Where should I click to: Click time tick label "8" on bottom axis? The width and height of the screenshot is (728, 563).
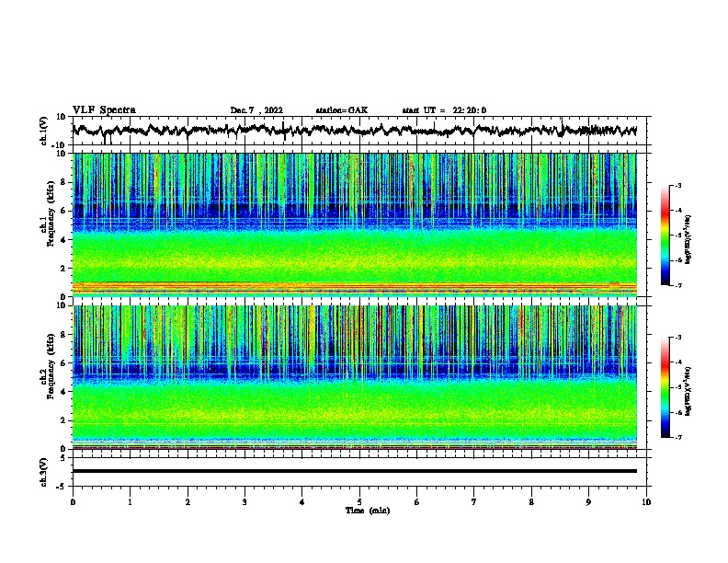tap(531, 502)
